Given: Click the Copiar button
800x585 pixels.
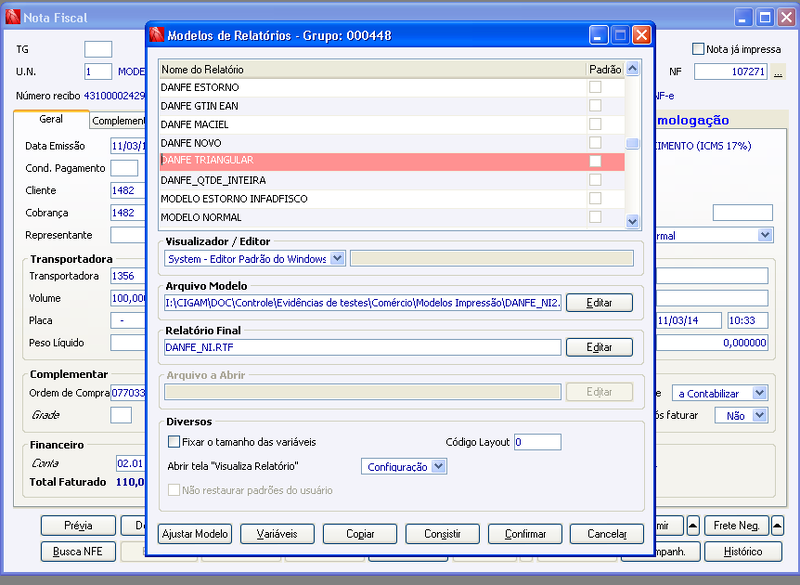Looking at the screenshot, I should pos(360,534).
